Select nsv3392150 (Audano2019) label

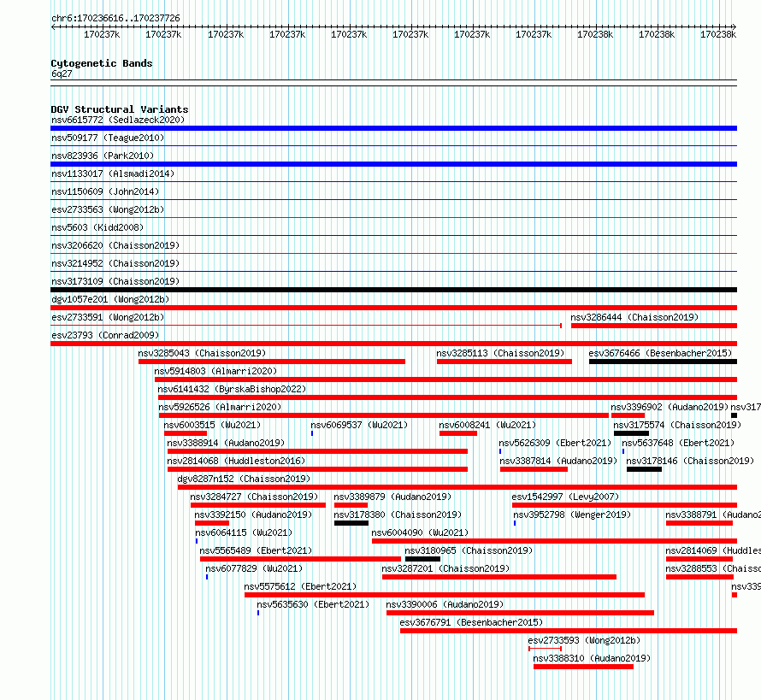point(253,515)
